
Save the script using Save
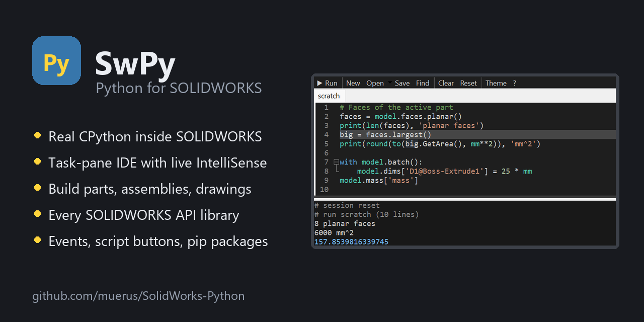tap(402, 83)
